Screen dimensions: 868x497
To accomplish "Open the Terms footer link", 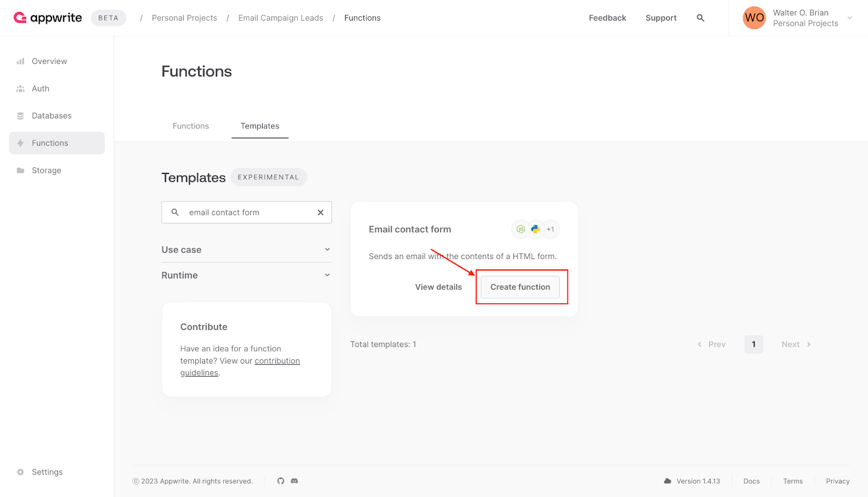I will pyautogui.click(x=793, y=481).
